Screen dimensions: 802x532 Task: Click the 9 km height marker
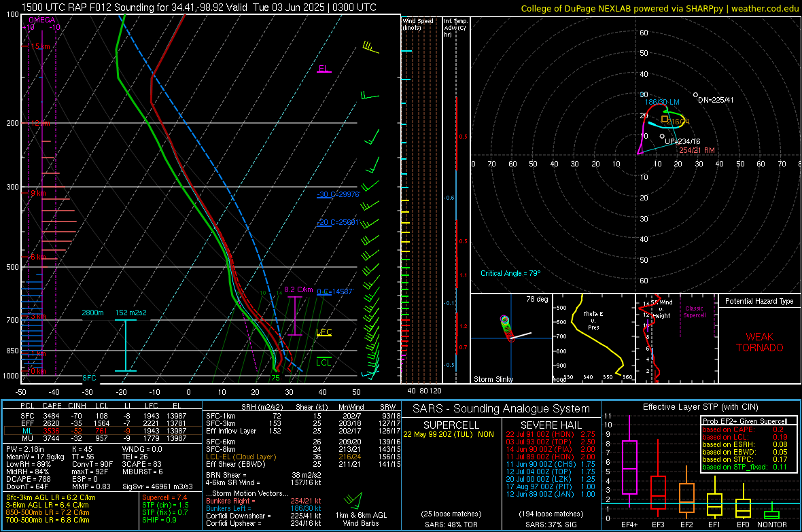(38, 193)
